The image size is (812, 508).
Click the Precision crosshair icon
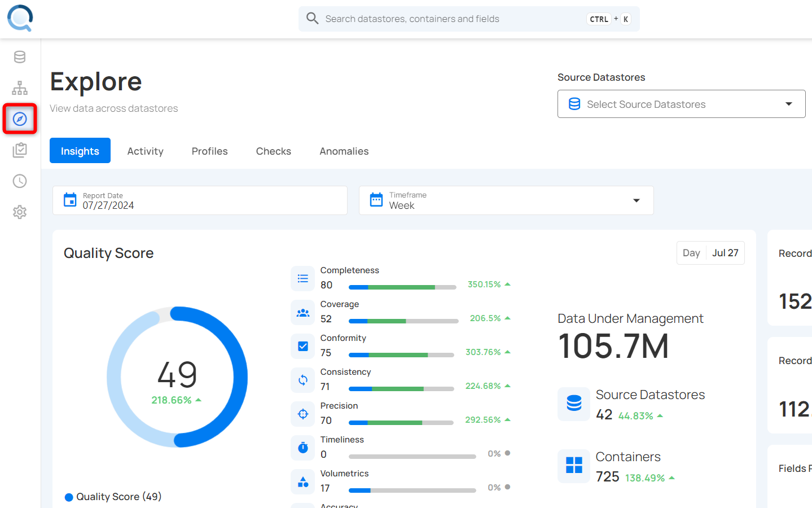pos(303,414)
